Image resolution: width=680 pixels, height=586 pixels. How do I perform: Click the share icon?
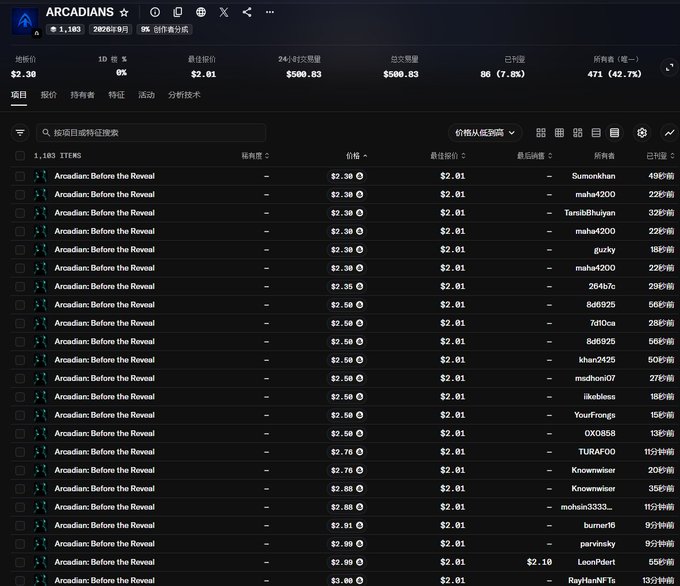[x=247, y=12]
